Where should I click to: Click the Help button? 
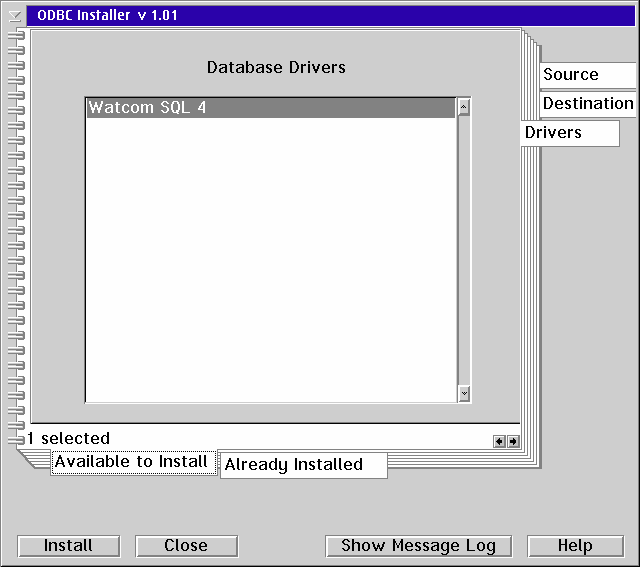pos(575,546)
